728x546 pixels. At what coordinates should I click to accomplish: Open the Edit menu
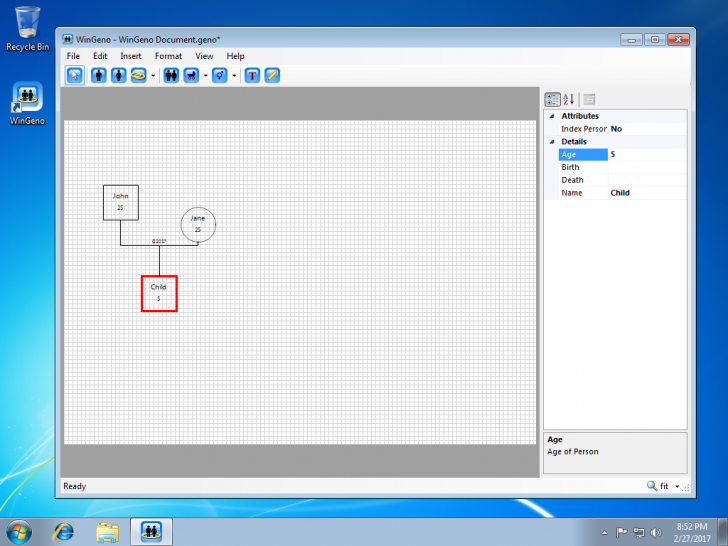click(100, 56)
